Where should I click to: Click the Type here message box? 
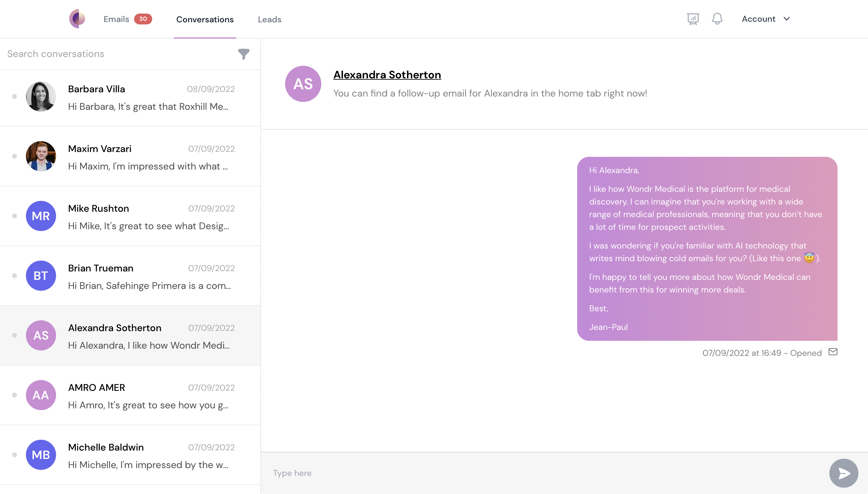407,473
